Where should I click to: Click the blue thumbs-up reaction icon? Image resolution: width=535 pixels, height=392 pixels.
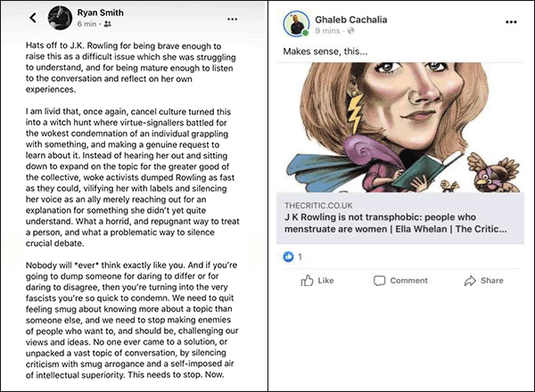(289, 256)
